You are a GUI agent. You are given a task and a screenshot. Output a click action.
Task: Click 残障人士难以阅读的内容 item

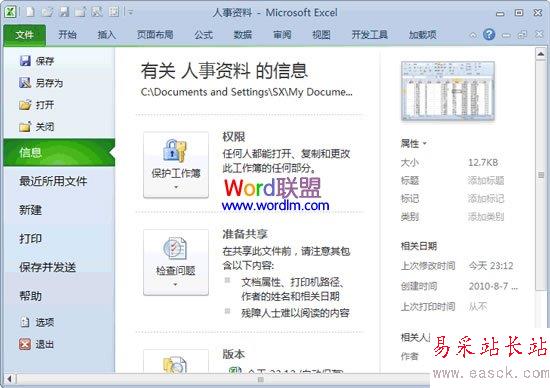click(x=295, y=313)
